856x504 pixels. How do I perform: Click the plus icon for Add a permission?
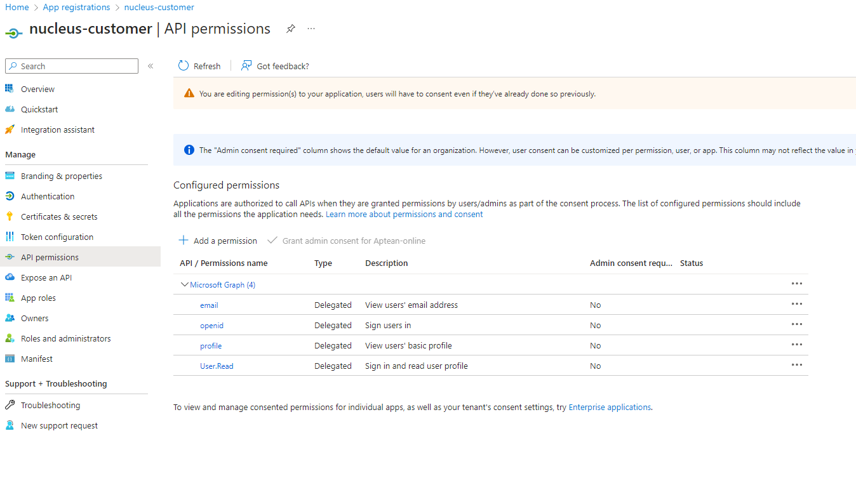[x=184, y=241]
